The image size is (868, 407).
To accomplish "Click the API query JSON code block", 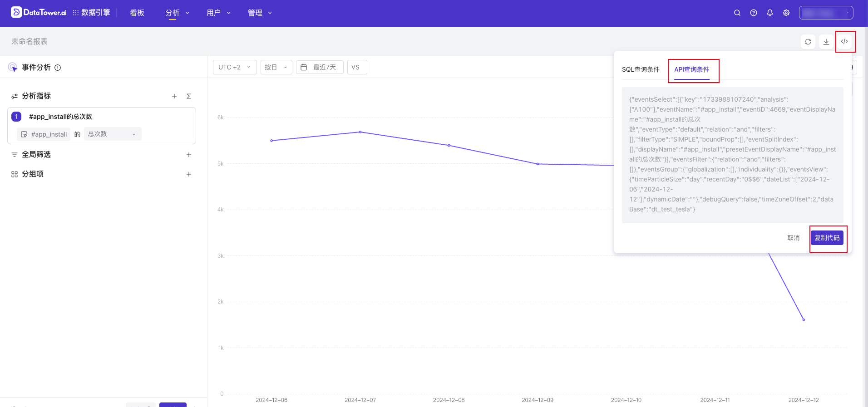I will pos(733,155).
